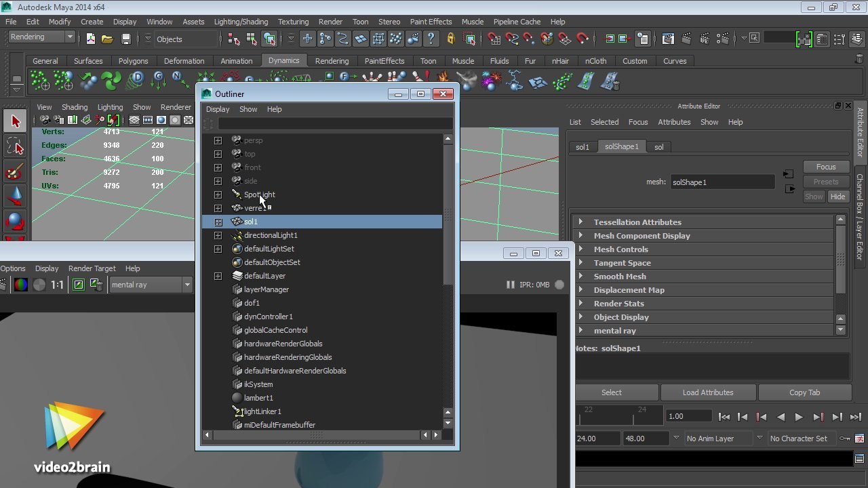This screenshot has height=488, width=868.
Task: Click the new scene icon
Action: tap(90, 39)
